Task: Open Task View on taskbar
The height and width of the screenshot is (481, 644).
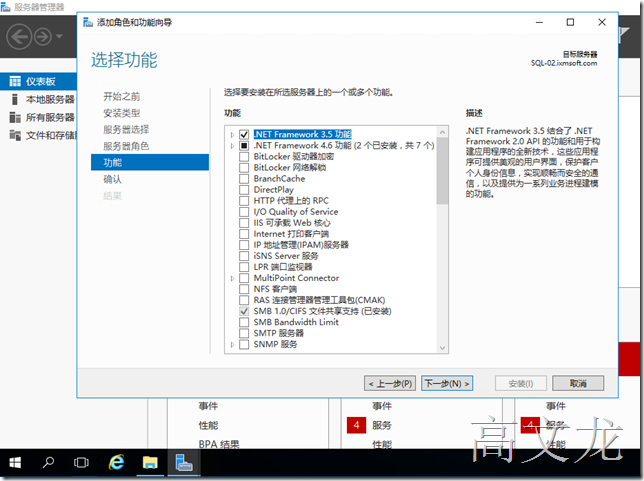Action: click(x=81, y=463)
